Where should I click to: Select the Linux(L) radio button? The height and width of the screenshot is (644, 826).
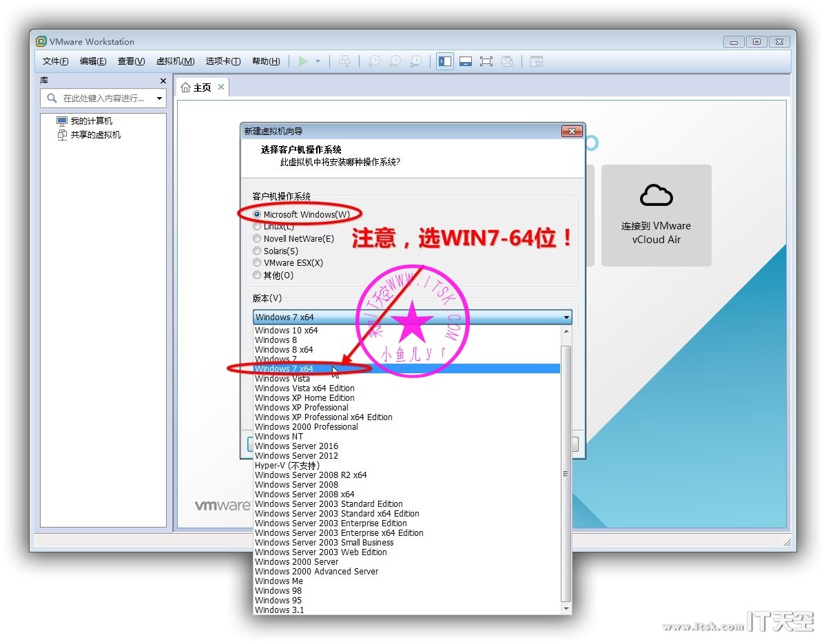click(x=257, y=227)
